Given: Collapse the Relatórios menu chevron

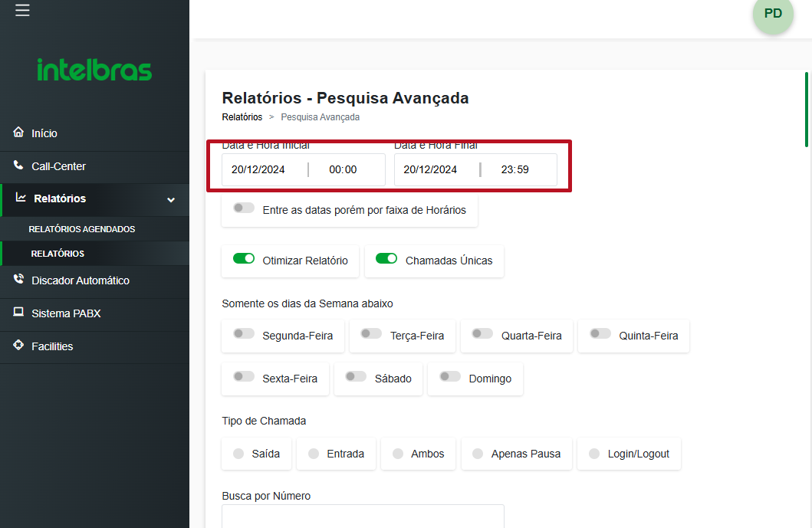Looking at the screenshot, I should (171, 200).
